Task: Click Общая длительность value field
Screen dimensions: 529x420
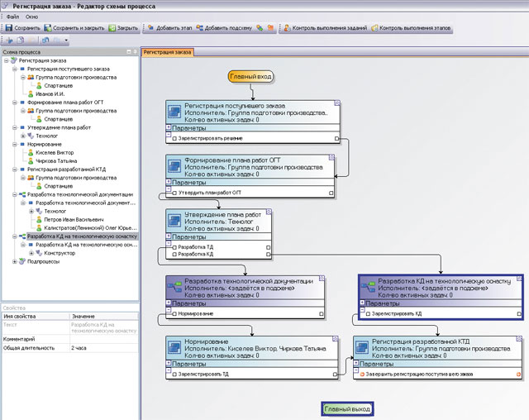Action: click(104, 348)
